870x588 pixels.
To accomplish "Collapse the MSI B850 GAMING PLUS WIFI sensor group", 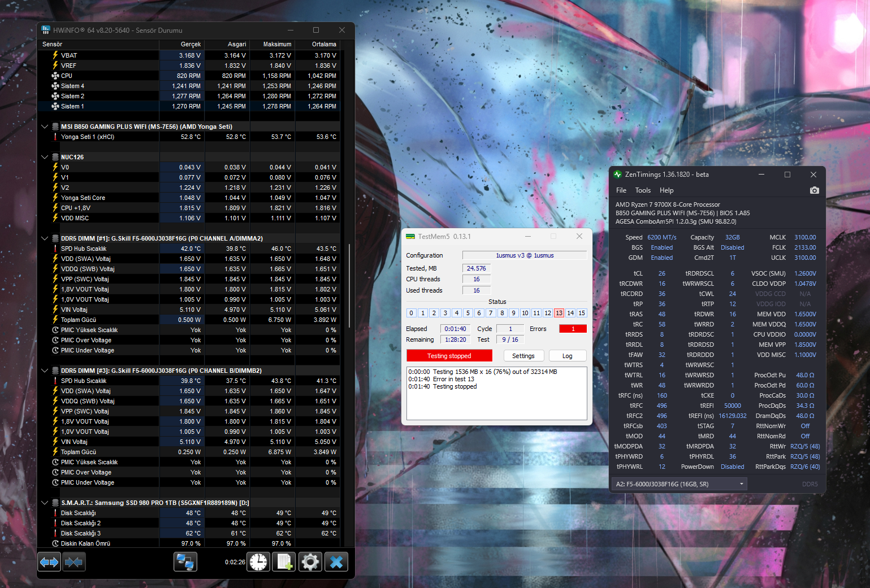I will [45, 127].
